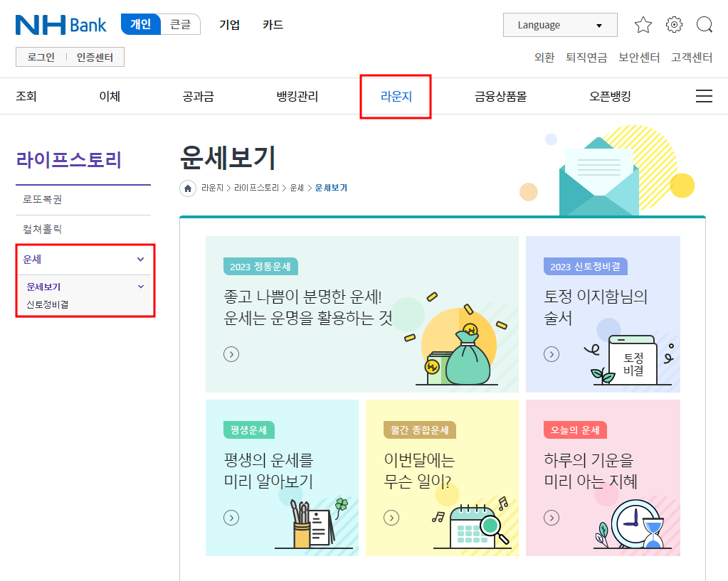Image resolution: width=728 pixels, height=581 pixels.
Task: Click the 2023 정통운세 badge
Action: click(x=260, y=267)
